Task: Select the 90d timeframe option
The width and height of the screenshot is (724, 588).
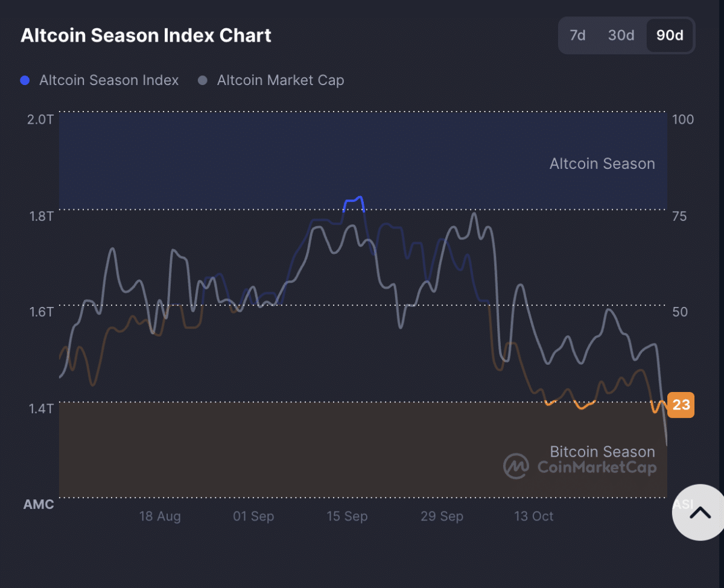Action: (x=670, y=36)
